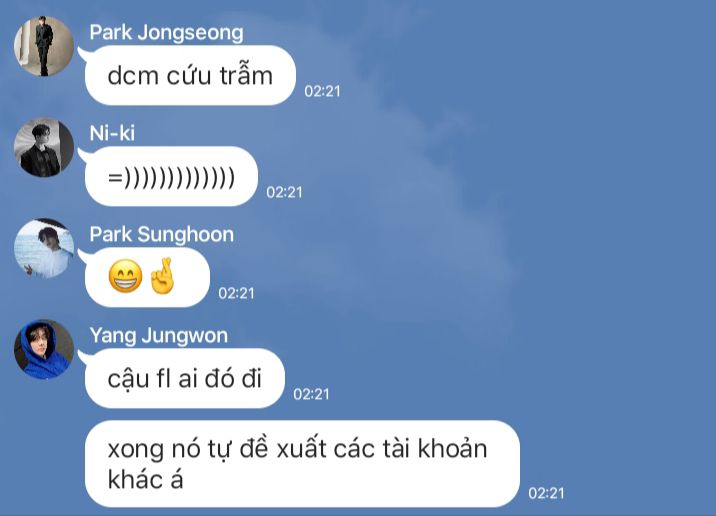
Task: Tap the "cậu fl ai đó đi" message
Action: point(184,378)
